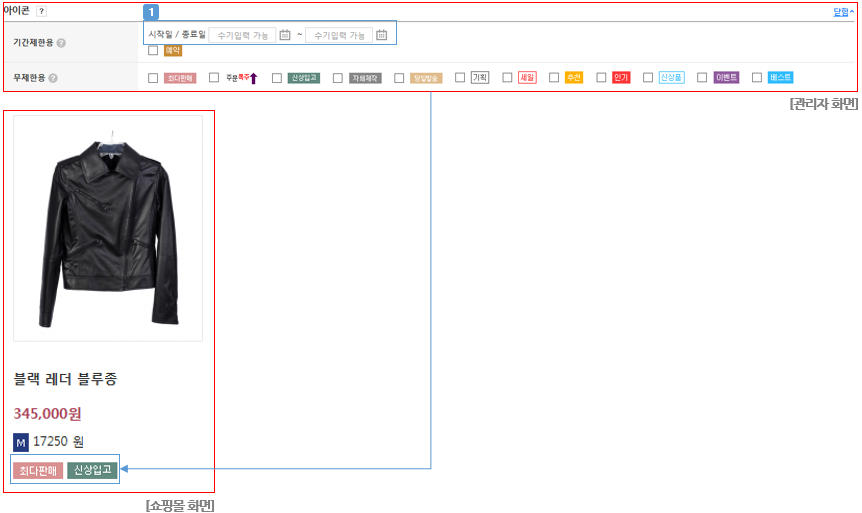Collapse the icon section via 닫힘 link
This screenshot has width=862, height=513.
click(843, 12)
